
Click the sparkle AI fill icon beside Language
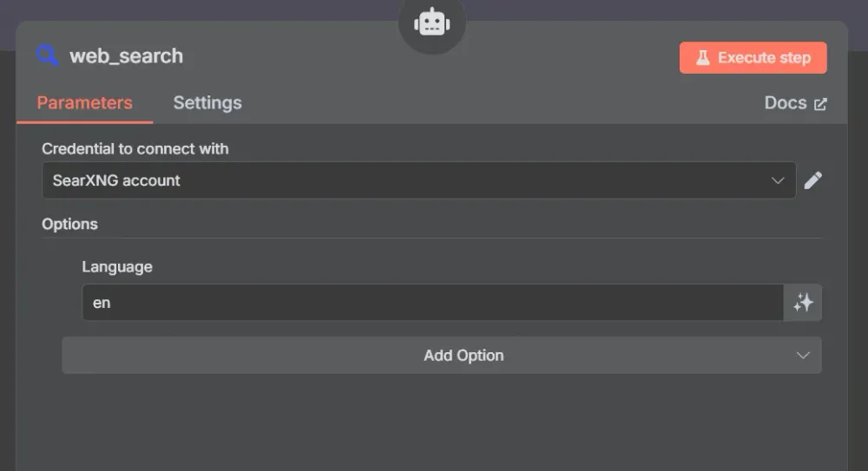click(803, 303)
